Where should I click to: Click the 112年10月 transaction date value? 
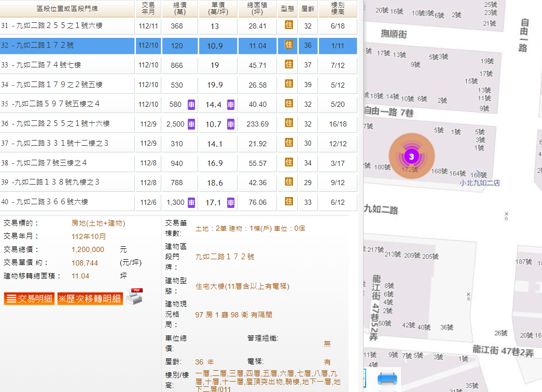pos(89,236)
